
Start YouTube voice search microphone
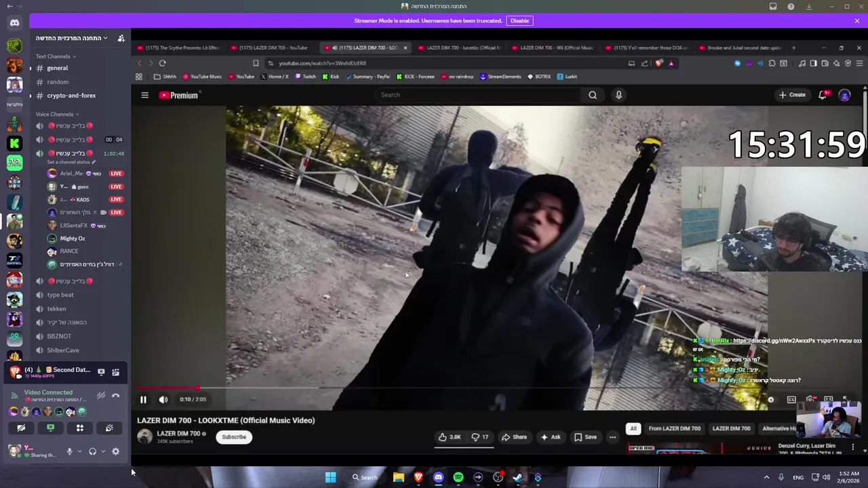pyautogui.click(x=618, y=95)
